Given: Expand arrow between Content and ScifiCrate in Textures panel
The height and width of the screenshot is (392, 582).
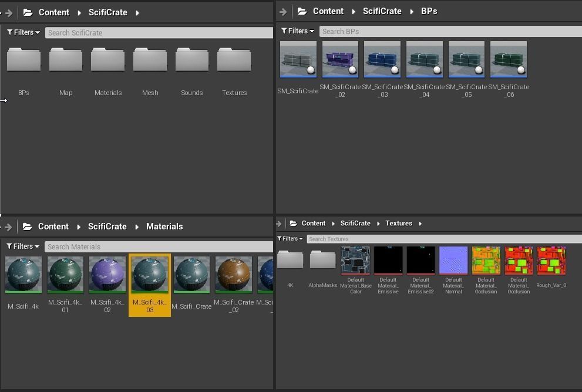Looking at the screenshot, I should [x=333, y=224].
